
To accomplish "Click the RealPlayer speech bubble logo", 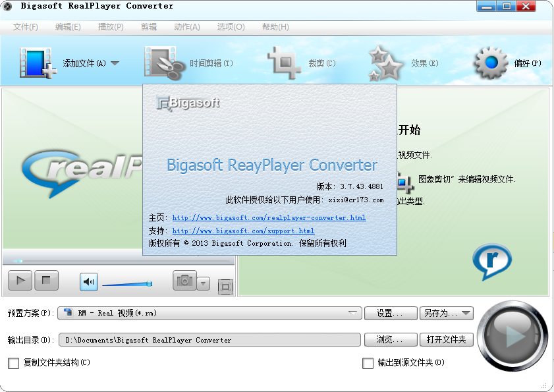I will (x=492, y=262).
